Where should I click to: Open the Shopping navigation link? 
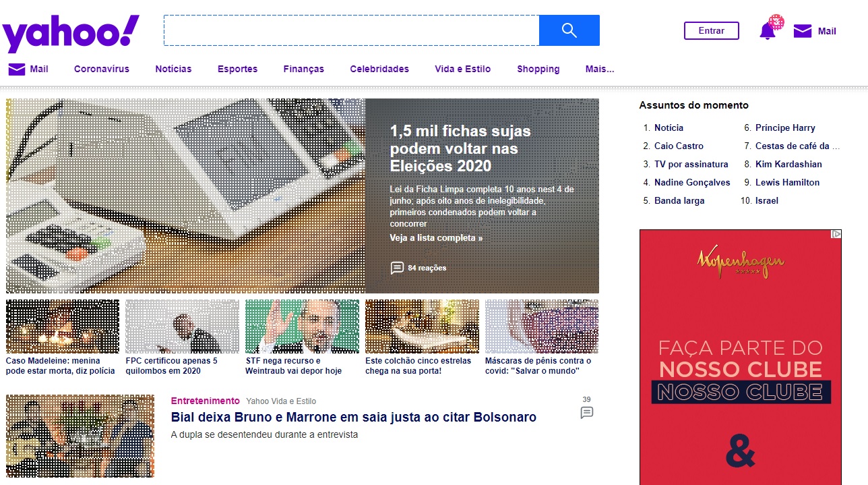click(x=538, y=69)
